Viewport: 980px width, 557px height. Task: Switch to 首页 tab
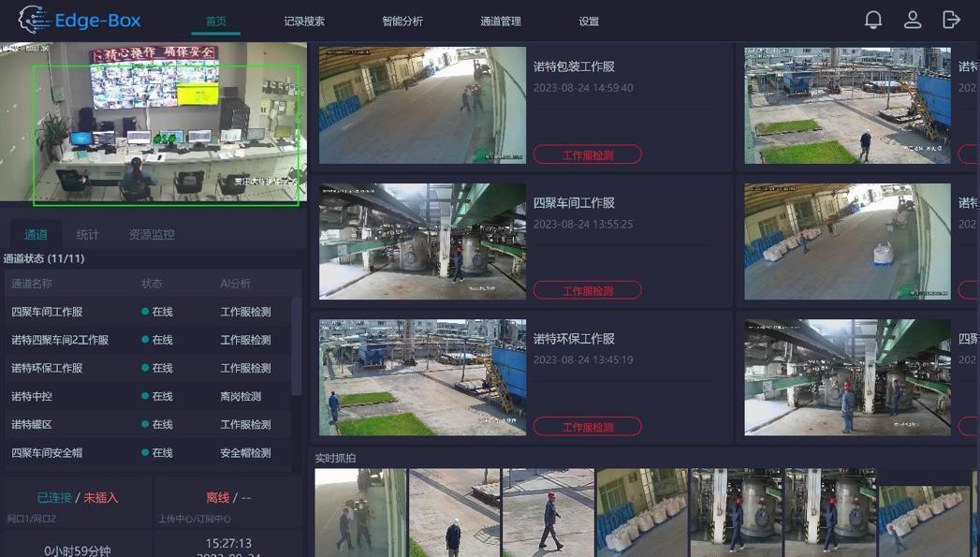pyautogui.click(x=216, y=22)
